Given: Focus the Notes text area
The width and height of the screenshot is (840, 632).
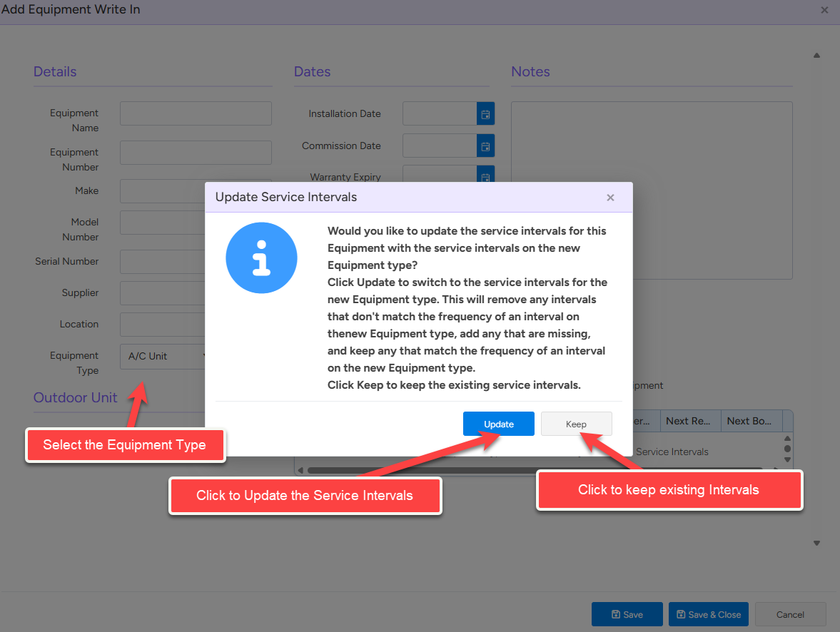Looking at the screenshot, I should pyautogui.click(x=651, y=143).
